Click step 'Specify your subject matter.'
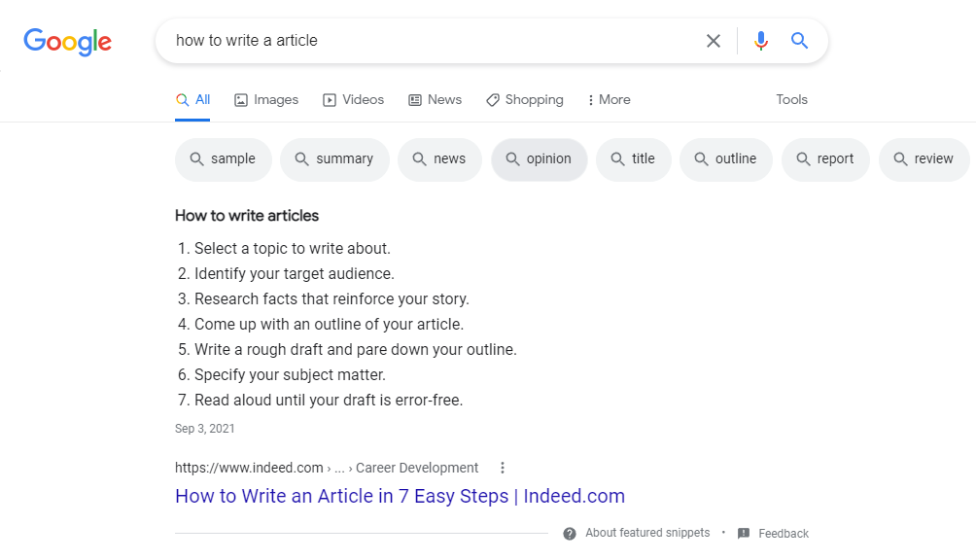Image resolution: width=976 pixels, height=560 pixels. point(290,375)
